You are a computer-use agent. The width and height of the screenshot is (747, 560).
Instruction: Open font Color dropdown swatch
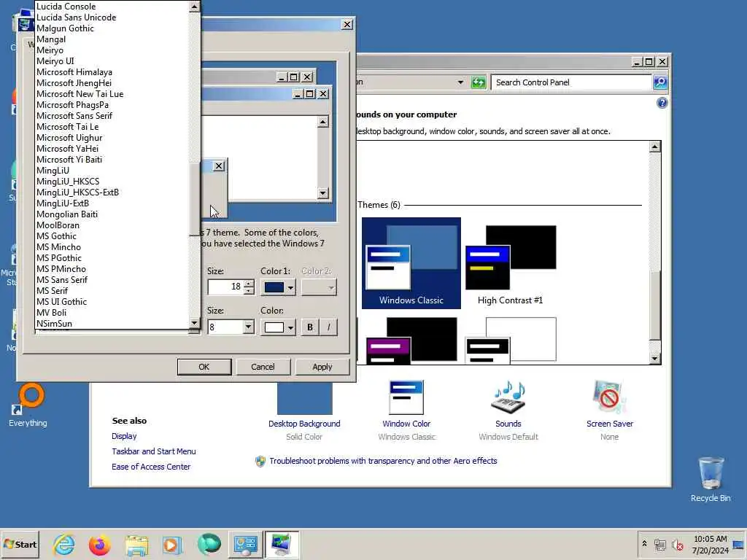click(278, 327)
